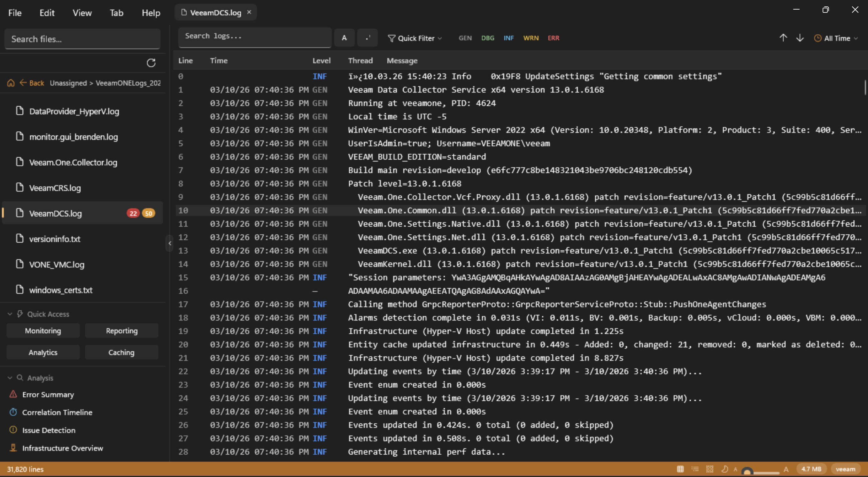Toggle the ERR level filter
This screenshot has width=868, height=477.
coord(553,38)
